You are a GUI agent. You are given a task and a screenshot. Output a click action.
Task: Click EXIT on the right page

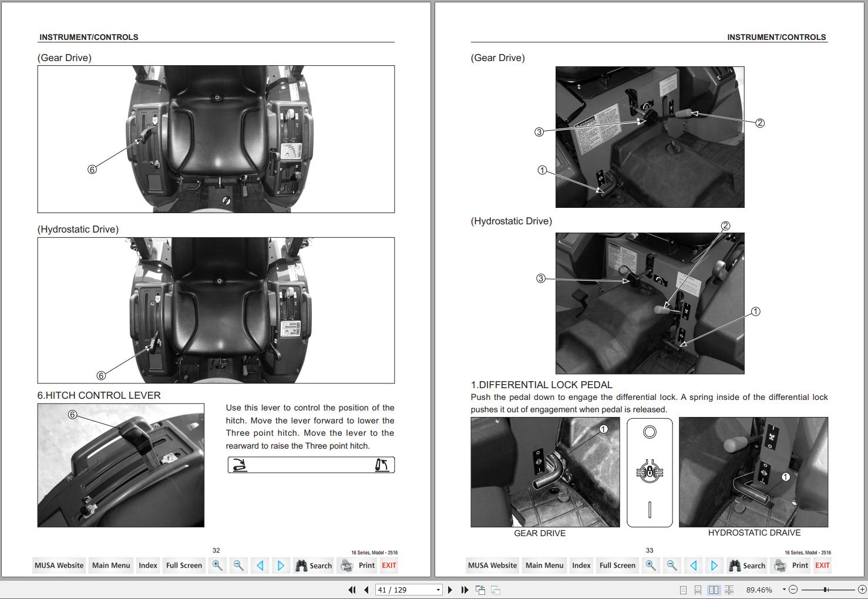click(822, 566)
